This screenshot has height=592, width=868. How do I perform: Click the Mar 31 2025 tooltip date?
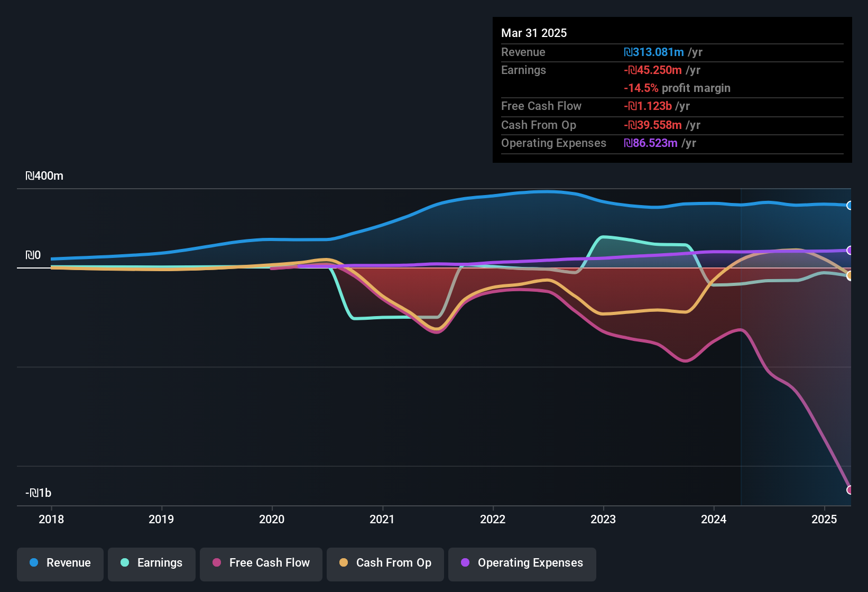click(x=534, y=33)
